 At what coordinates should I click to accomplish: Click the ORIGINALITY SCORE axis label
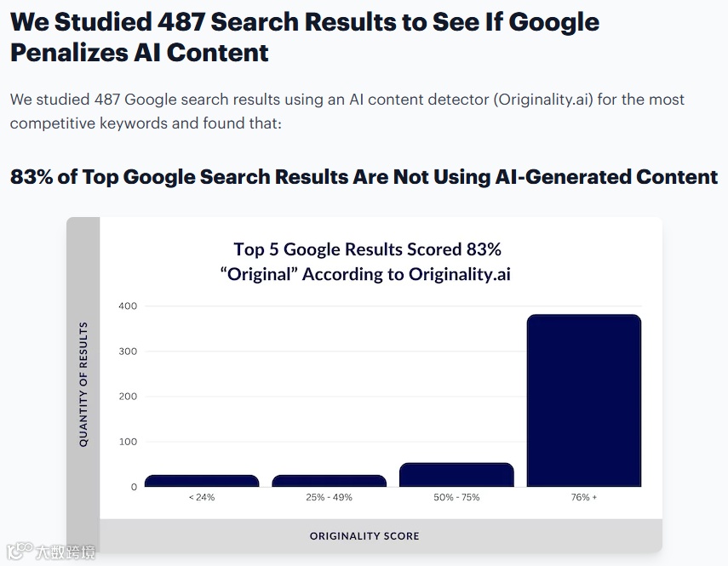(364, 536)
